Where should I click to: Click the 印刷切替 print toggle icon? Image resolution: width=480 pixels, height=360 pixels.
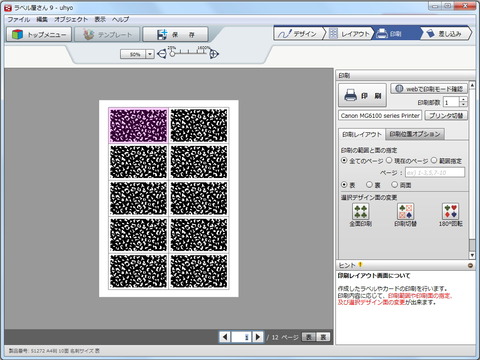point(405,211)
